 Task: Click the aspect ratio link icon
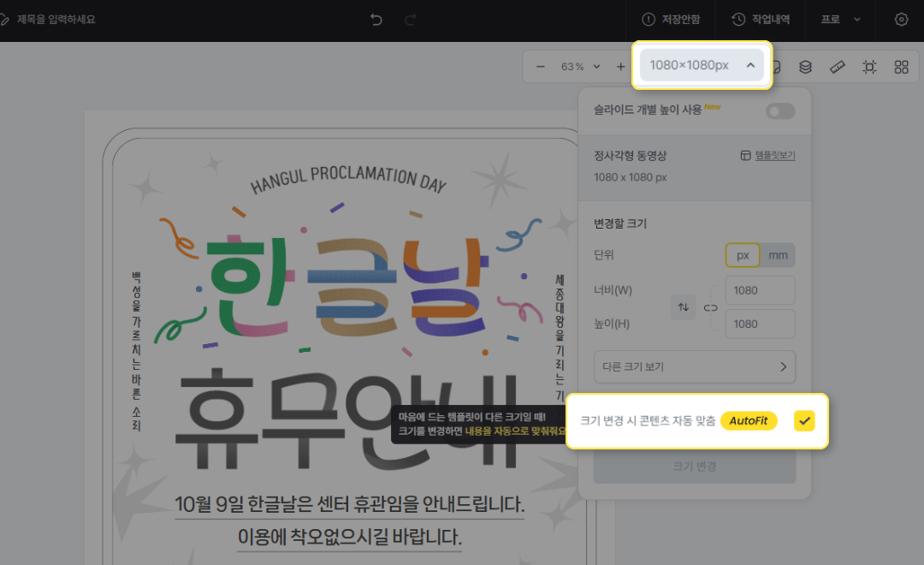click(x=710, y=306)
